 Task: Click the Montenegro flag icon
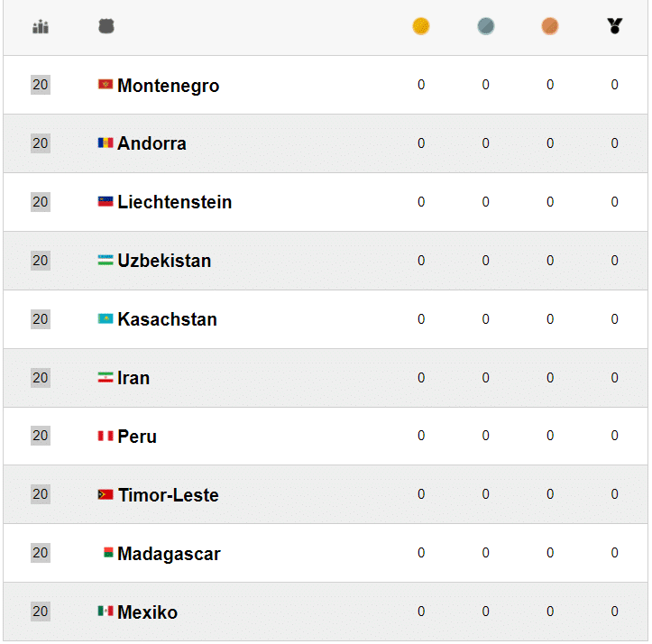(x=106, y=85)
